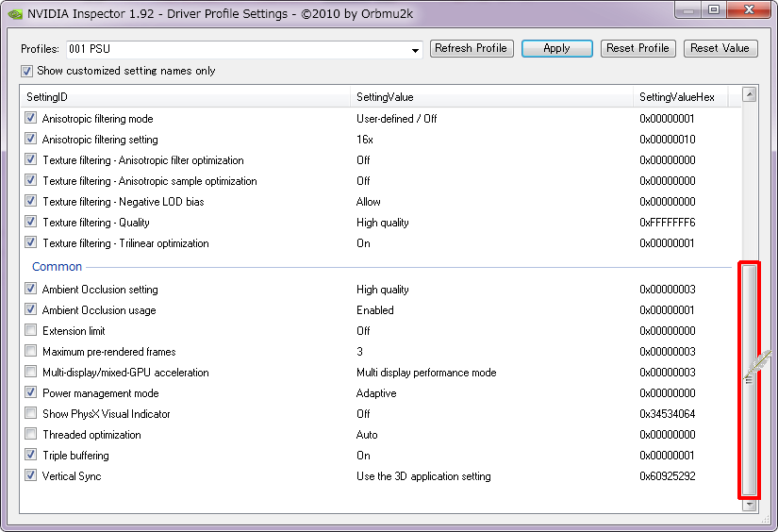Check Threaded optimization checkbox

(31, 434)
